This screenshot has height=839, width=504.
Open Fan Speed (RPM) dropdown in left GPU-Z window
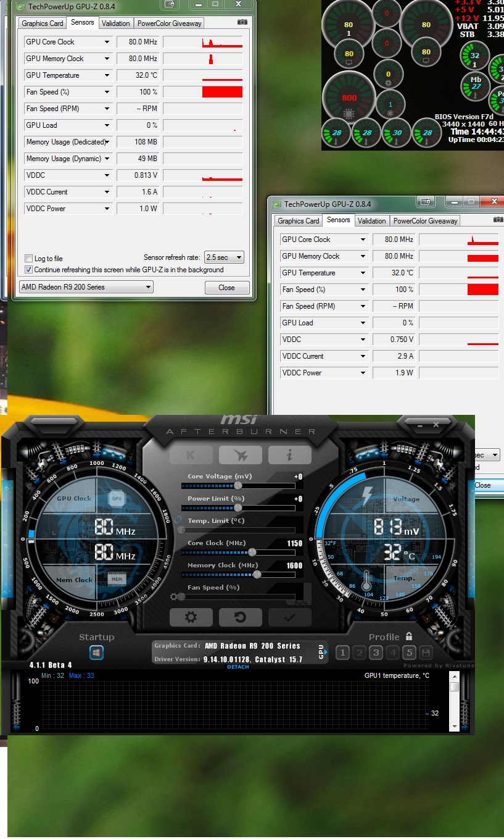[107, 109]
